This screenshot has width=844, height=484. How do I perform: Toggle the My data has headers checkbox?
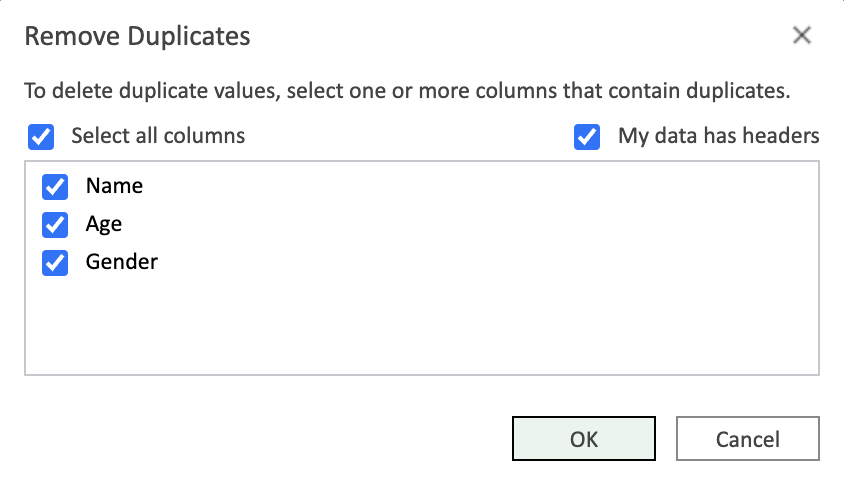(x=587, y=136)
